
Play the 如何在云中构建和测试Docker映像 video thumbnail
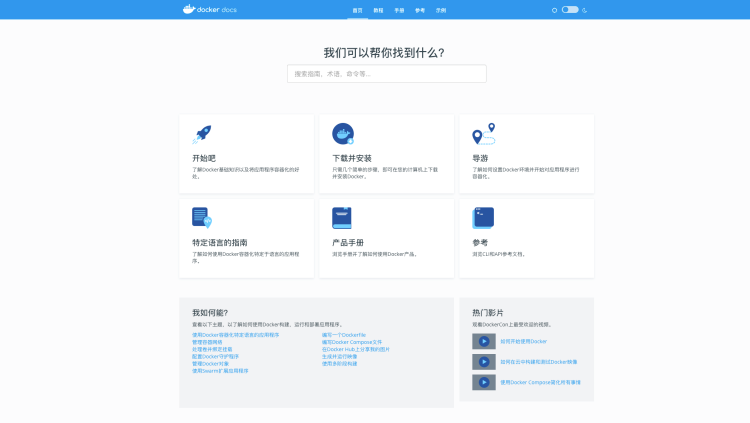(x=484, y=362)
